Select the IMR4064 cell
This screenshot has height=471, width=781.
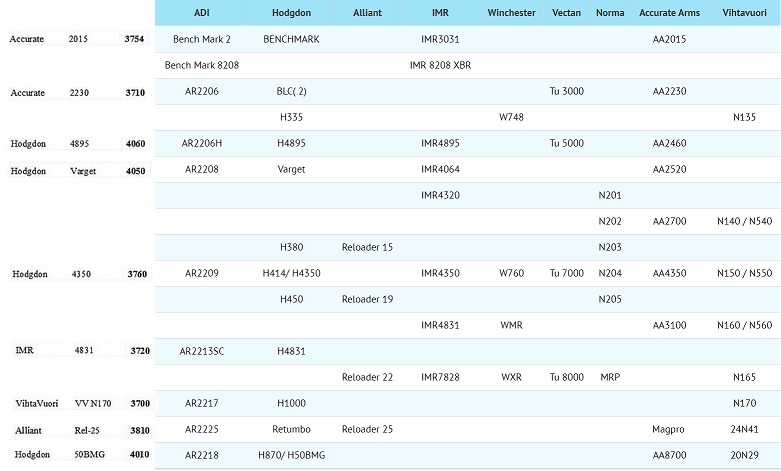pyautogui.click(x=440, y=169)
